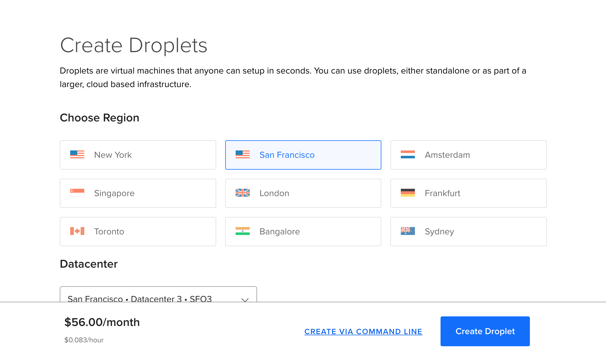Select the Sydney region label
606x364 pixels.
[439, 232]
